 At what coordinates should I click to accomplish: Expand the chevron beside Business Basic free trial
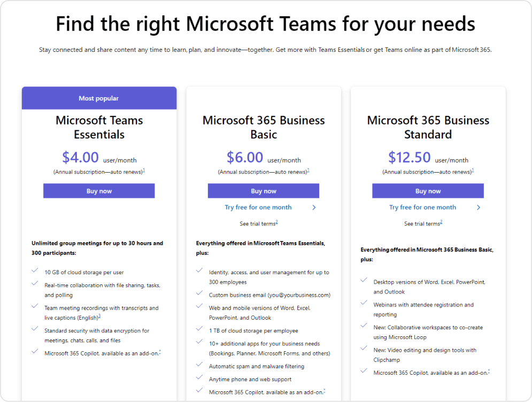click(x=314, y=207)
